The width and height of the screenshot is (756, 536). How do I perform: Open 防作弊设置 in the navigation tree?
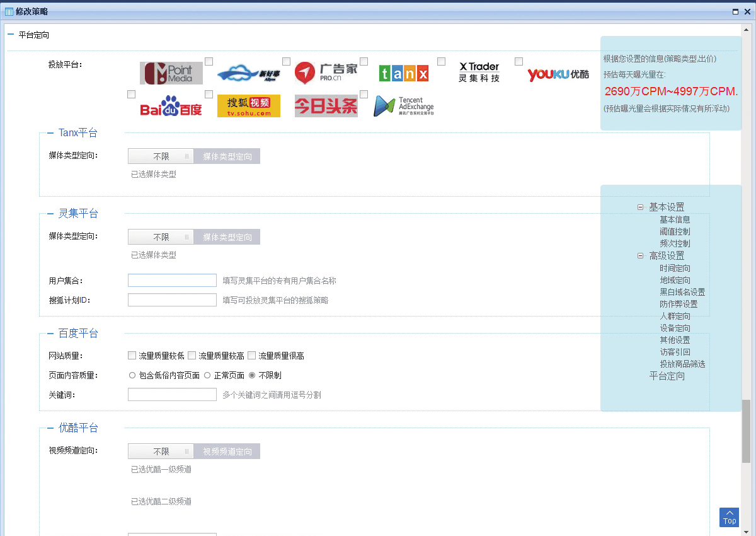click(x=679, y=304)
